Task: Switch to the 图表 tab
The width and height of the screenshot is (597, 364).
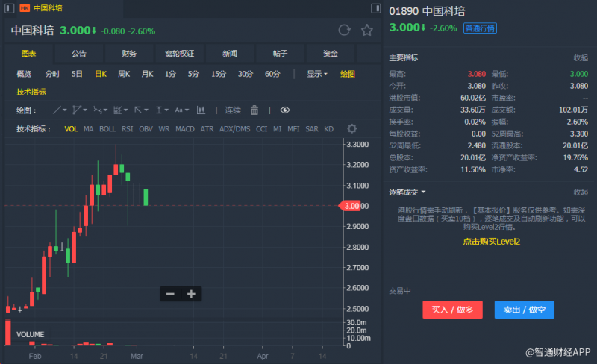Action: (x=28, y=54)
